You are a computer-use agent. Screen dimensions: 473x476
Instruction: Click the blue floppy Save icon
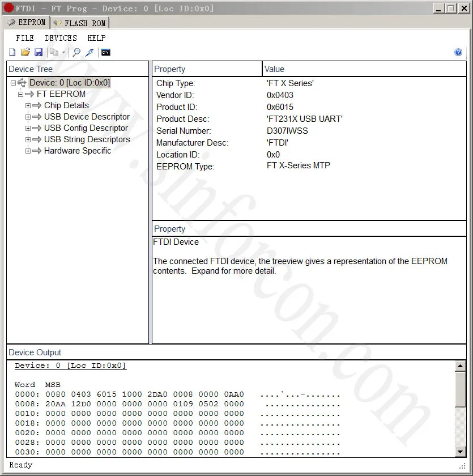coord(39,52)
